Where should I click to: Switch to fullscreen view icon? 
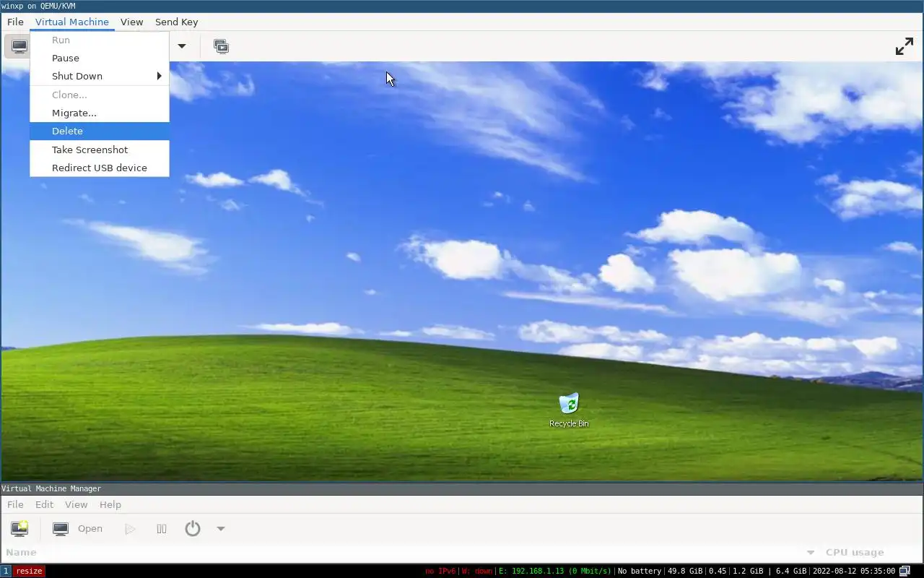click(x=904, y=46)
